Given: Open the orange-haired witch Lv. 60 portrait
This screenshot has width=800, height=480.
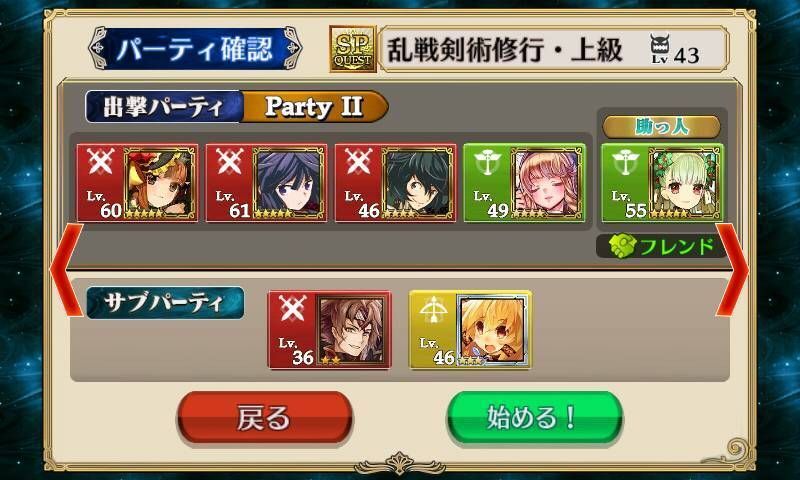Looking at the screenshot, I should point(160,183).
